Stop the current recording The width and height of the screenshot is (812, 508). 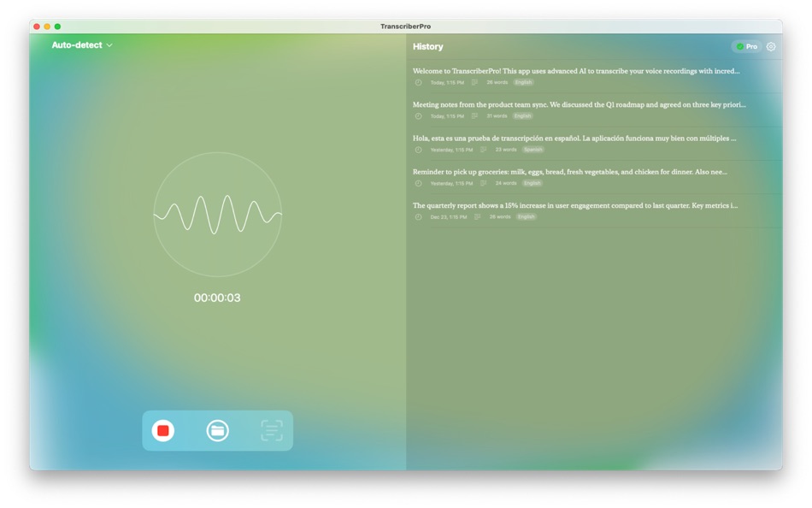point(165,430)
